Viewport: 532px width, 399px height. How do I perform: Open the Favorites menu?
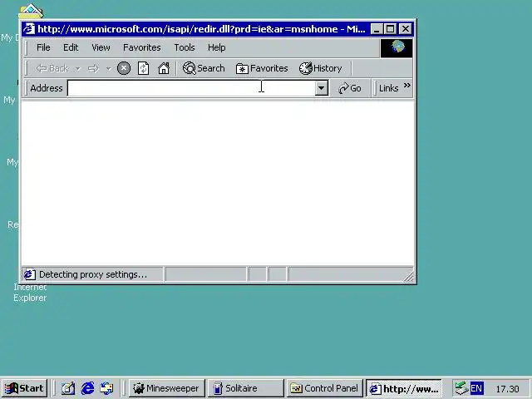[x=142, y=48]
